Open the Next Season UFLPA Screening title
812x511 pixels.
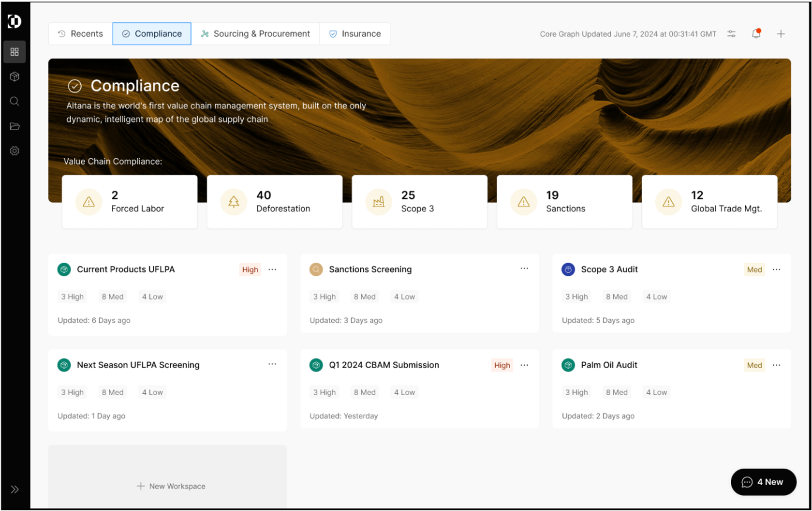pyautogui.click(x=138, y=365)
